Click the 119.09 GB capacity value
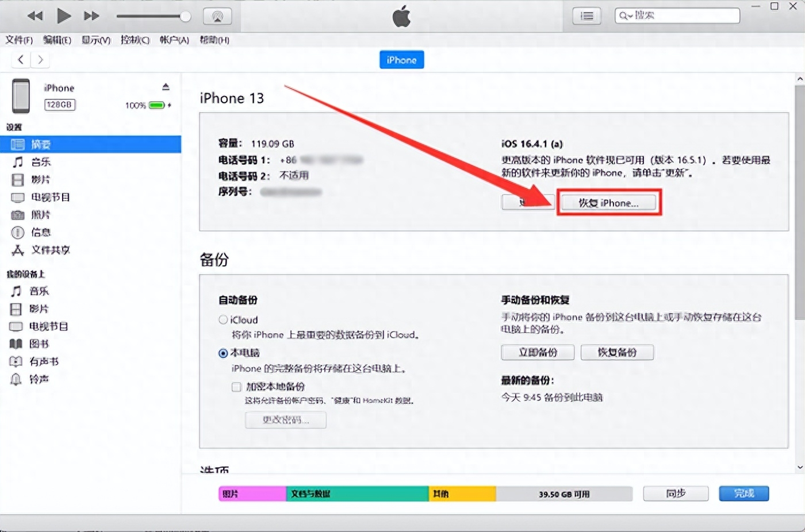 click(x=273, y=144)
